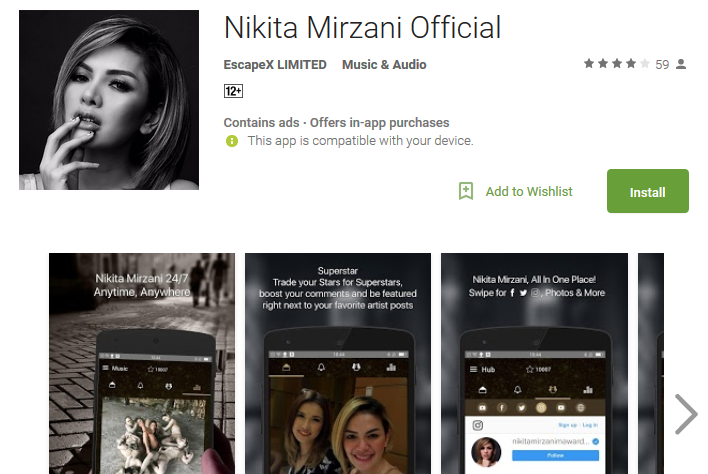
Task: Click the Install button
Action: click(647, 191)
